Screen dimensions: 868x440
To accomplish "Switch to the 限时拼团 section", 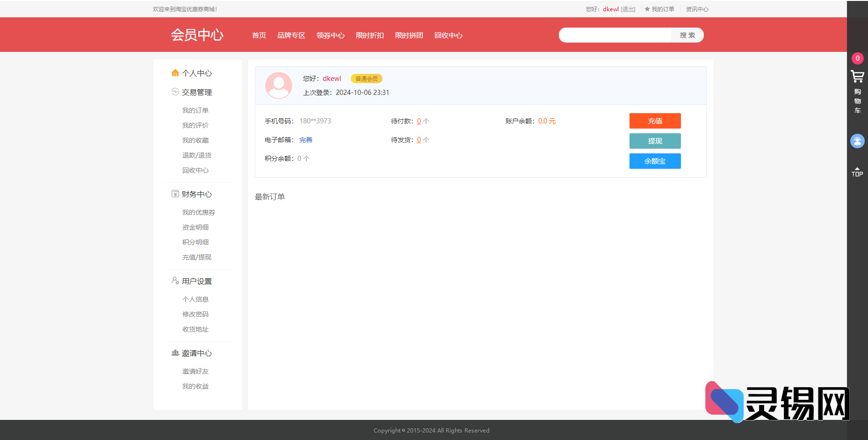I will tap(409, 35).
